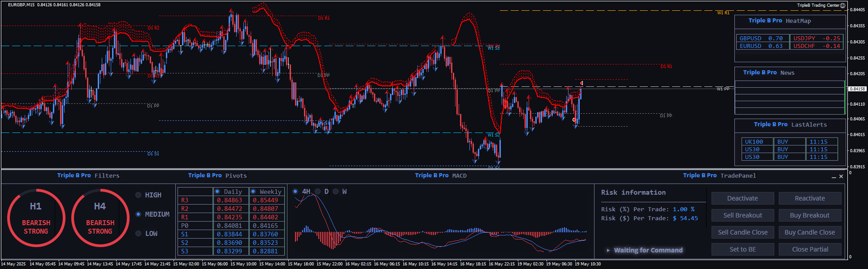Click the H4 bearish strong gauge
This screenshot has width=868, height=269.
100,218
